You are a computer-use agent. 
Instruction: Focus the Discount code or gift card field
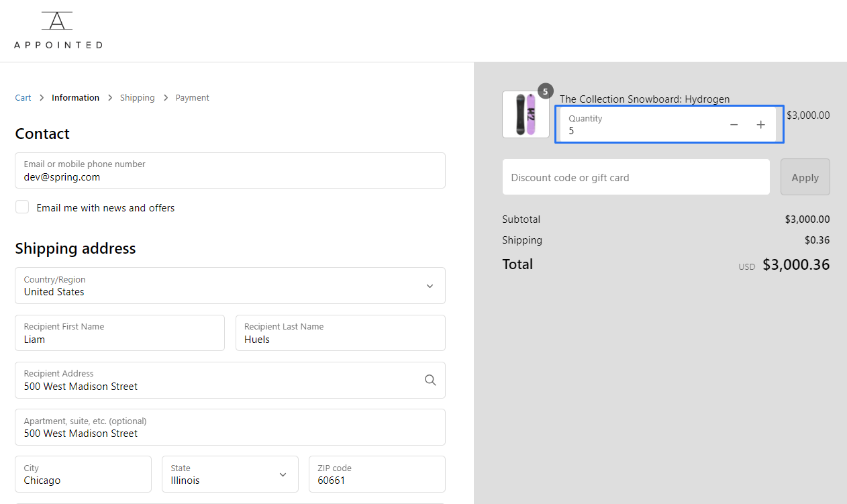click(636, 177)
